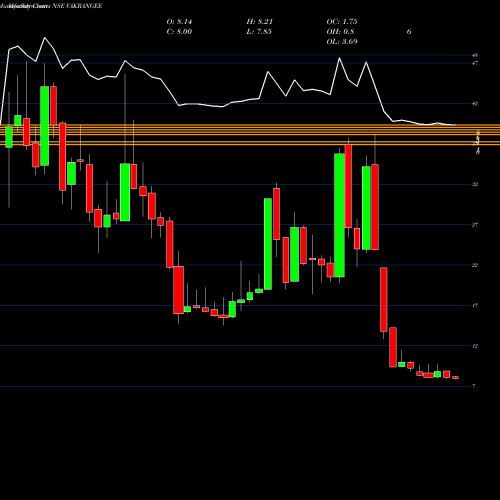Click the 42 price axis label

[x=475, y=104]
